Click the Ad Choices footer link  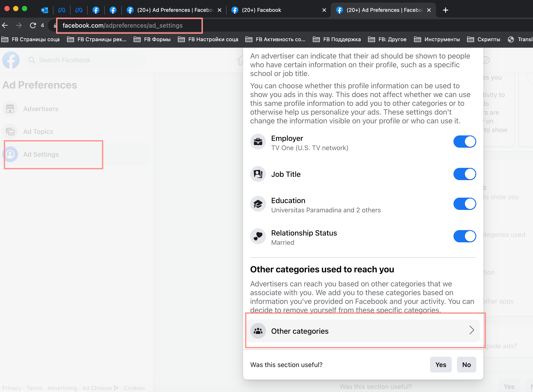(100, 388)
